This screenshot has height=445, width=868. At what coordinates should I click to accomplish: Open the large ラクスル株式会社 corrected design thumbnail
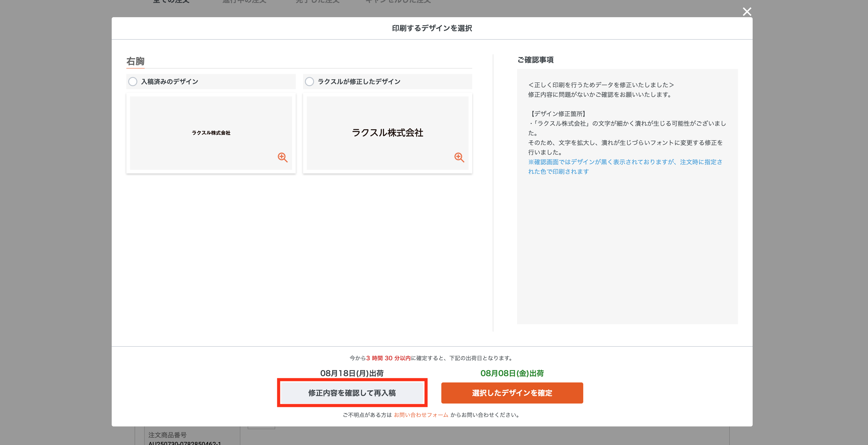point(388,133)
